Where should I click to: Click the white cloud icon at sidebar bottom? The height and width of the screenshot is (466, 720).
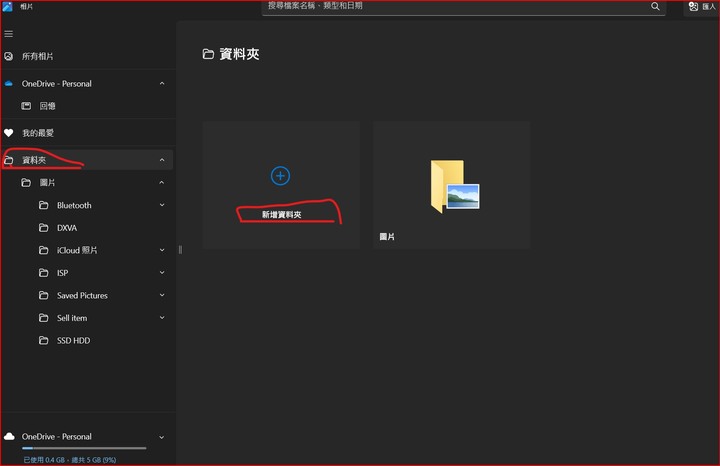9,436
